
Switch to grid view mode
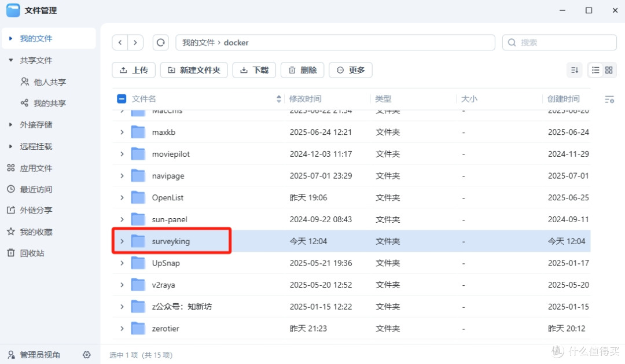coord(609,69)
